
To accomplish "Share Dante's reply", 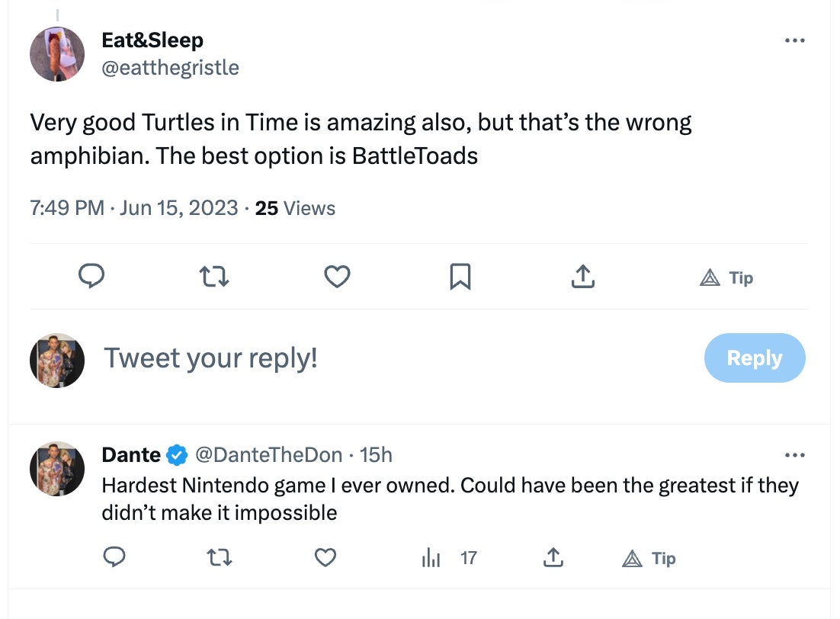I will point(553,558).
